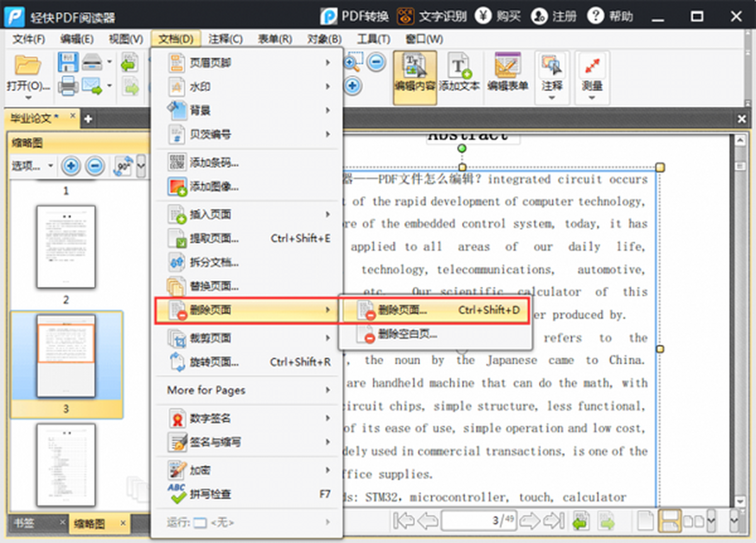The image size is (756, 543).
Task: Click the thumbnail zoom-out minus icon
Action: pos(95,166)
